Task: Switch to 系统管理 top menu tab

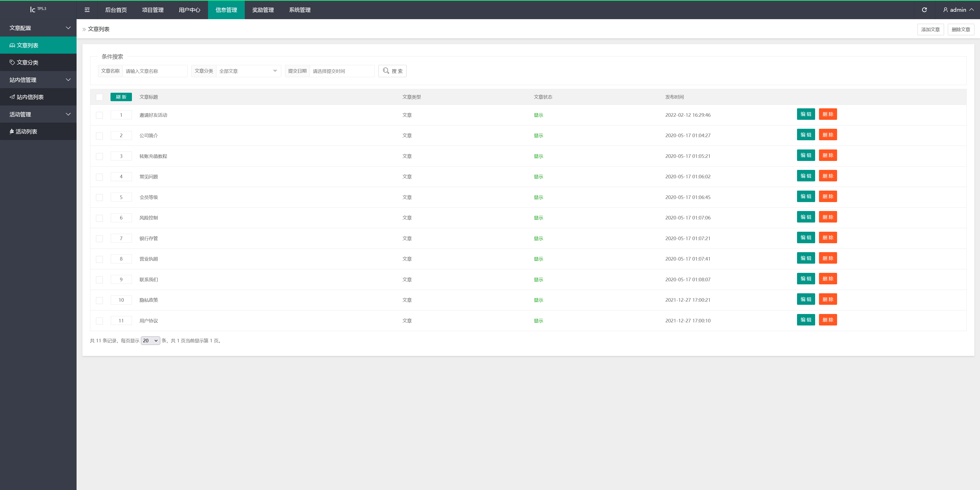Action: pyautogui.click(x=299, y=10)
